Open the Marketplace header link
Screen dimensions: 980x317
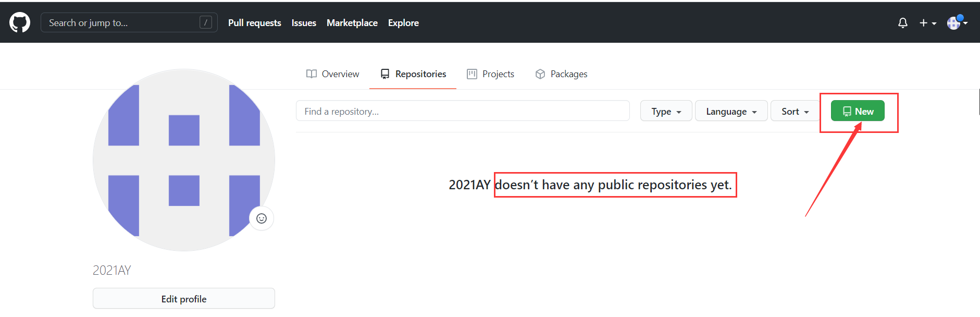pyautogui.click(x=352, y=23)
